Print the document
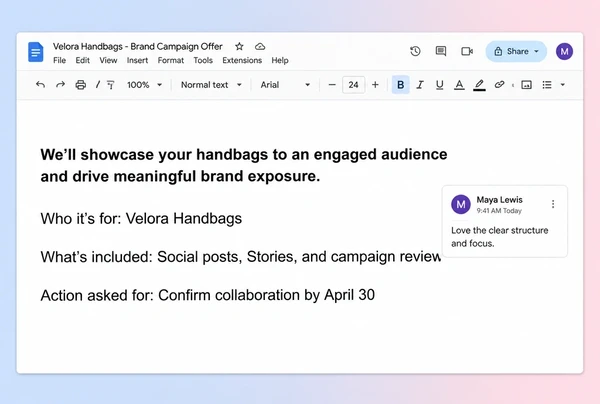The image size is (600, 404). coord(80,85)
